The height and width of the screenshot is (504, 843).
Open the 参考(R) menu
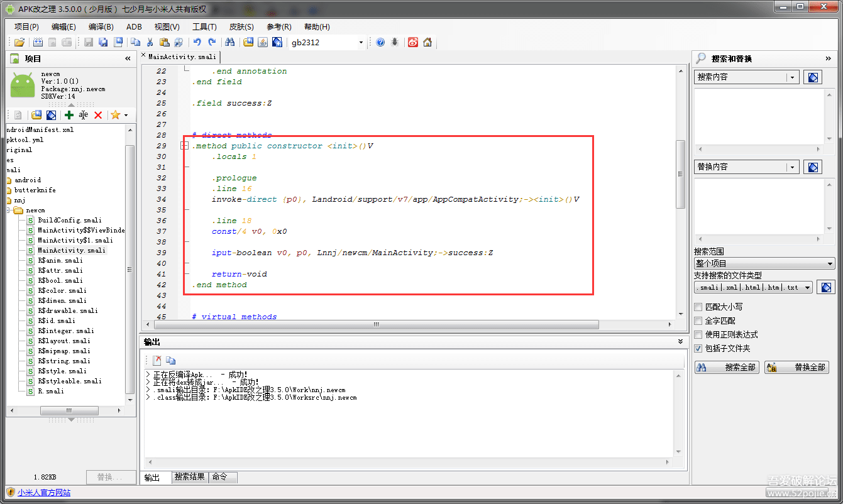click(x=279, y=26)
